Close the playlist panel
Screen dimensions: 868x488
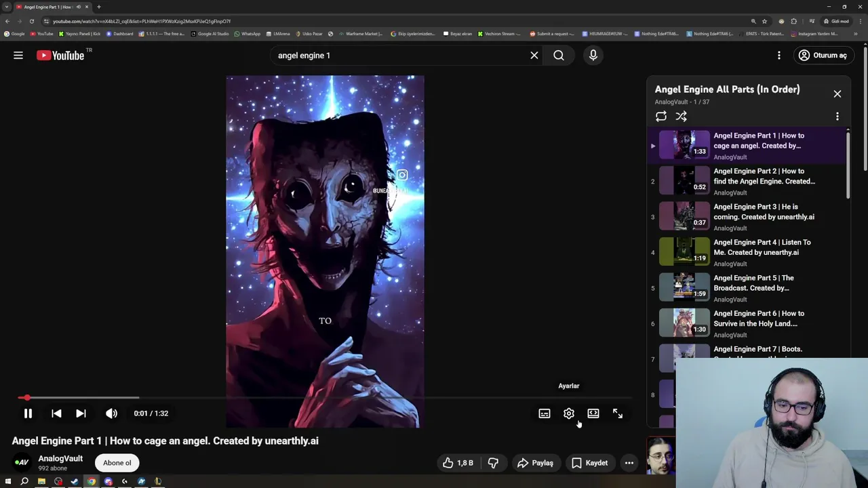tap(837, 94)
